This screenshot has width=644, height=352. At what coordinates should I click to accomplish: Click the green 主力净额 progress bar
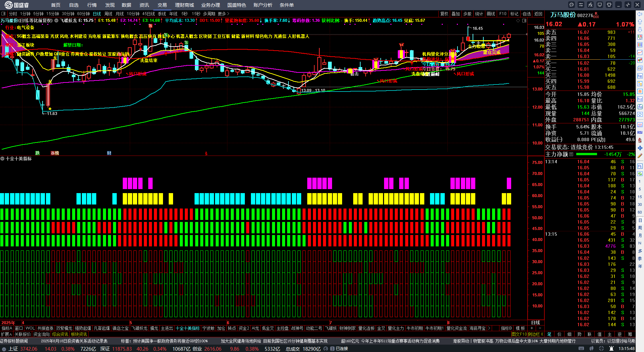[586, 154]
